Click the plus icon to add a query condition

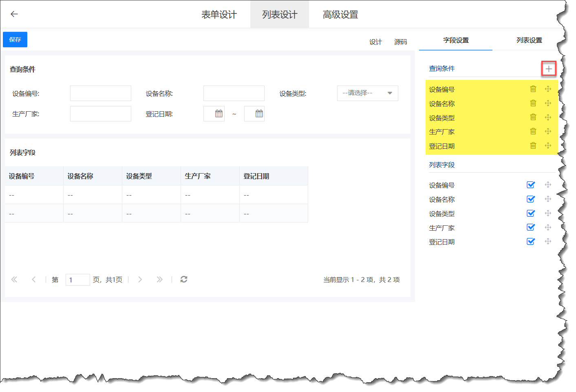(x=548, y=69)
